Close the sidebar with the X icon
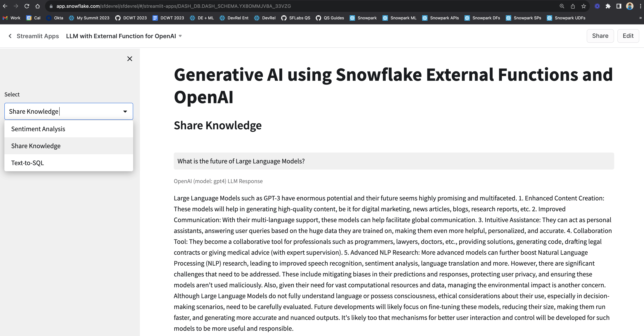Image resolution: width=644 pixels, height=336 pixels. (130, 59)
